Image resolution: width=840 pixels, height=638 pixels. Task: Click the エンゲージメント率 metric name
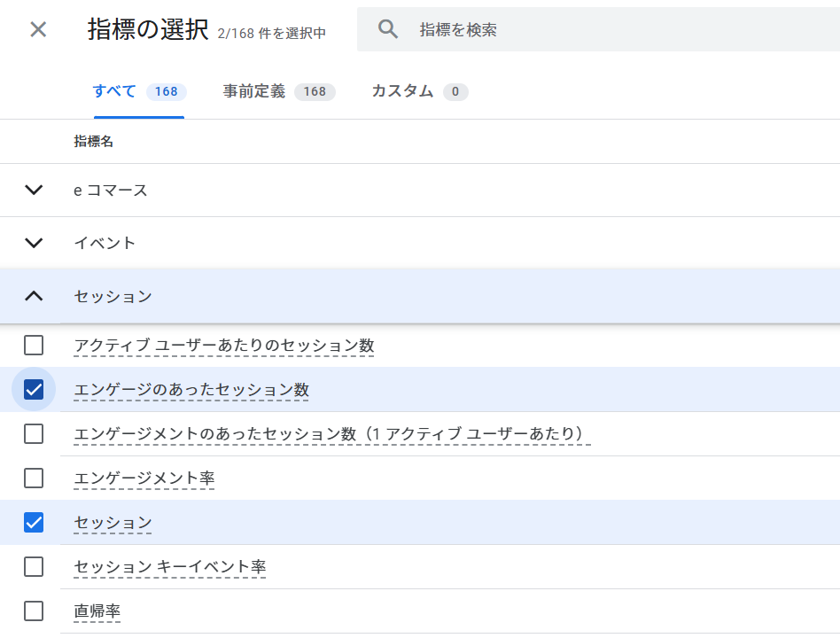[x=144, y=478]
